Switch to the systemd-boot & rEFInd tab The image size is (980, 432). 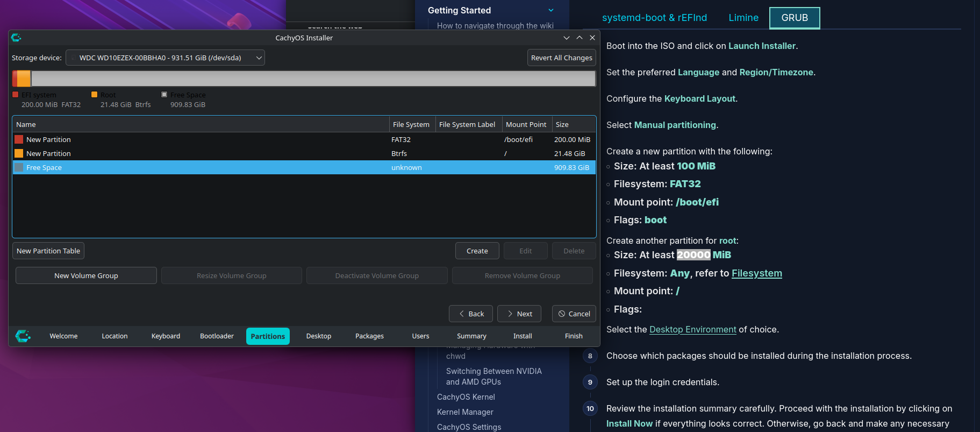[x=654, y=18]
